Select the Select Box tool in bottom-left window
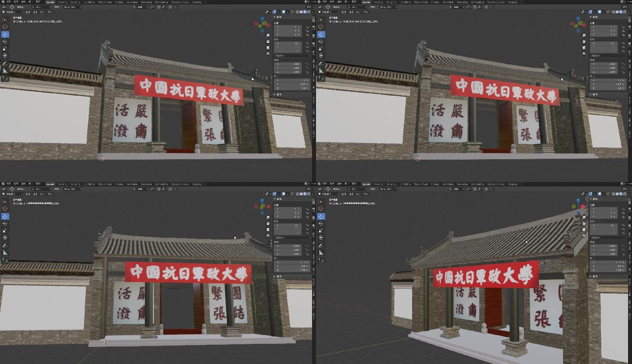Image resolution: width=632 pixels, height=364 pixels. click(5, 202)
